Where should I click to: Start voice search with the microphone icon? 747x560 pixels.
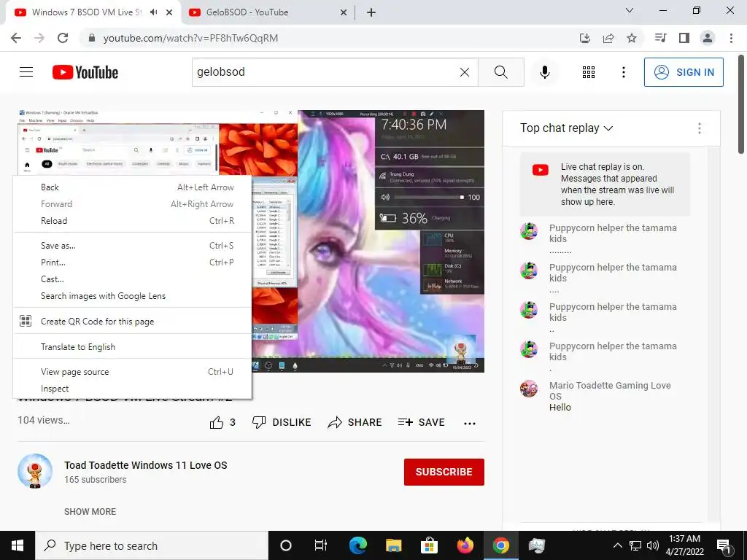[x=544, y=72]
